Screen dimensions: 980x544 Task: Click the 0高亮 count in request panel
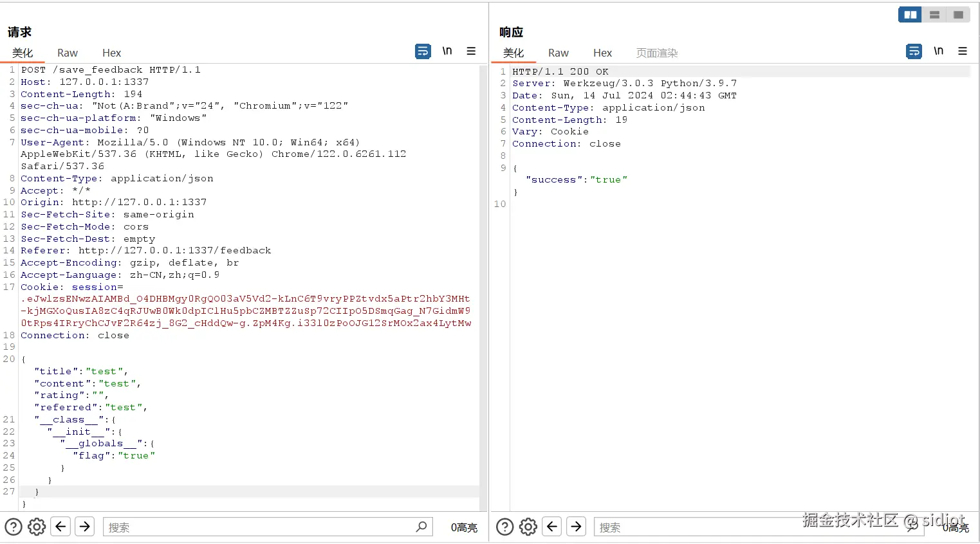click(x=464, y=527)
